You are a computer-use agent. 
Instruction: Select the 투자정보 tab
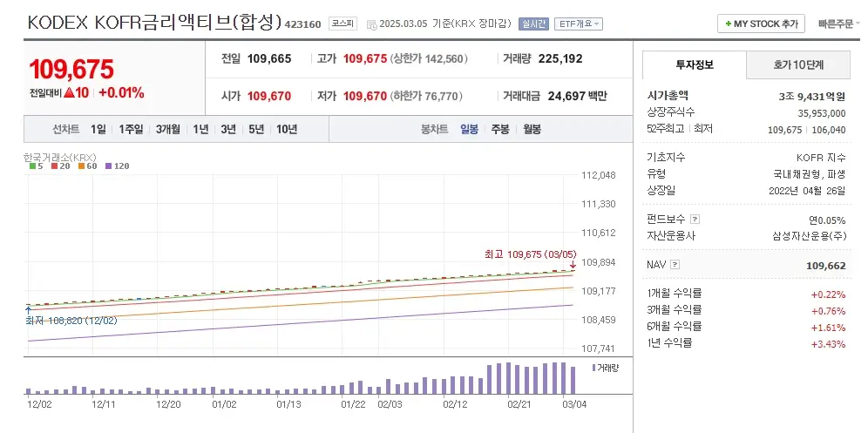(x=694, y=64)
